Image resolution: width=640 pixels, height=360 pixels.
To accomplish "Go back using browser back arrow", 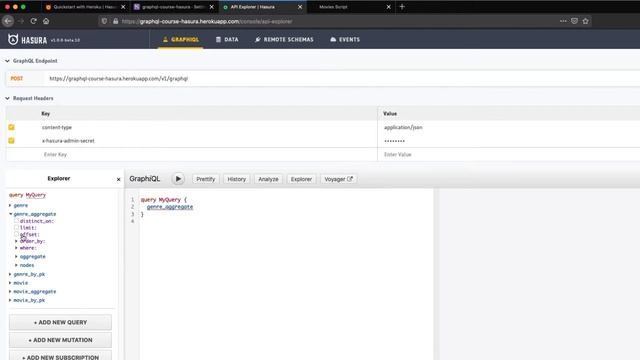I will point(8,21).
